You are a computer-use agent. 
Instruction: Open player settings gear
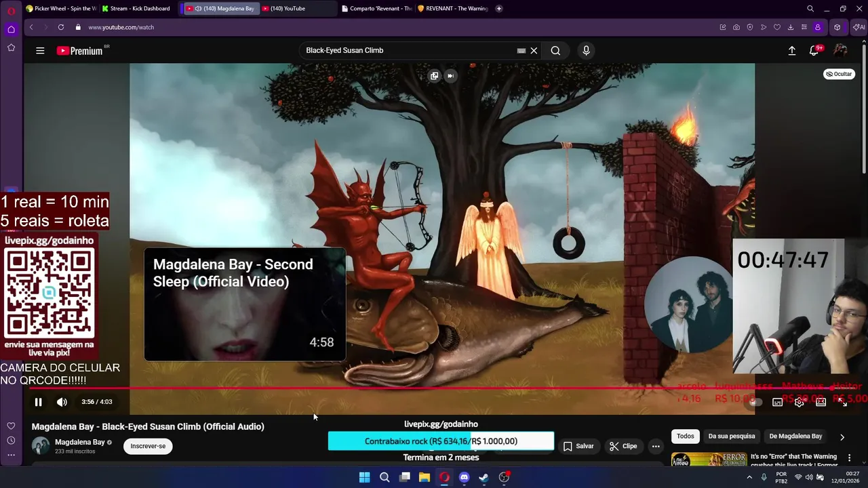800,402
